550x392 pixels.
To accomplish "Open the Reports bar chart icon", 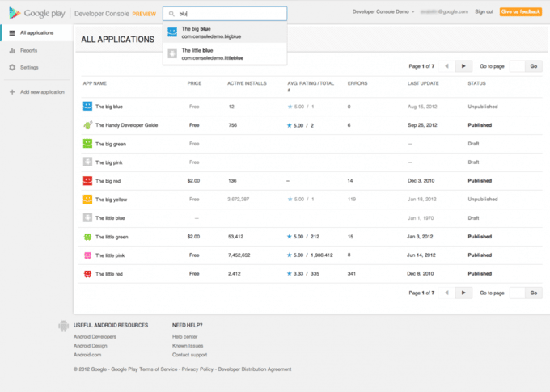I will coord(12,50).
